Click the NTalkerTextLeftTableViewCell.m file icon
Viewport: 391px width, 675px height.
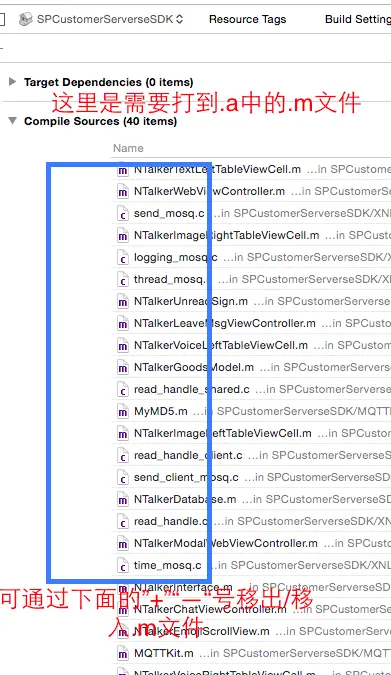pos(123,170)
